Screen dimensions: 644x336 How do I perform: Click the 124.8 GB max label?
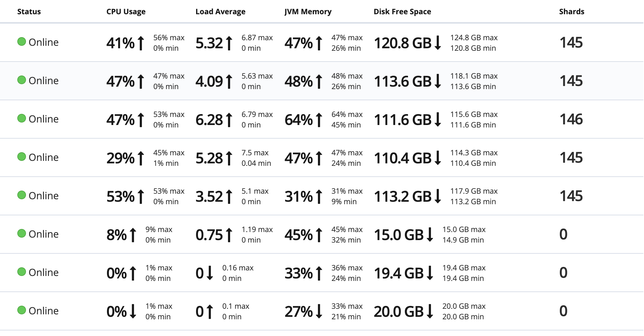coord(474,37)
